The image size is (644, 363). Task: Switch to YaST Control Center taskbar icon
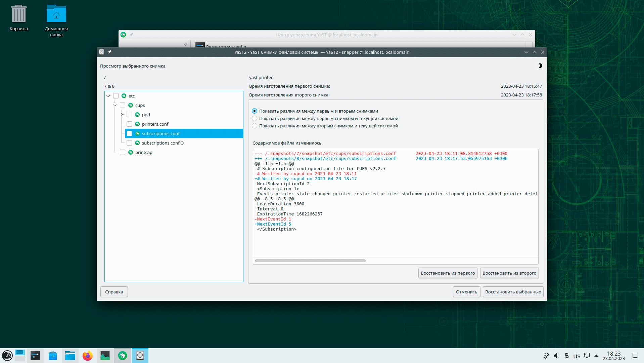click(x=123, y=356)
